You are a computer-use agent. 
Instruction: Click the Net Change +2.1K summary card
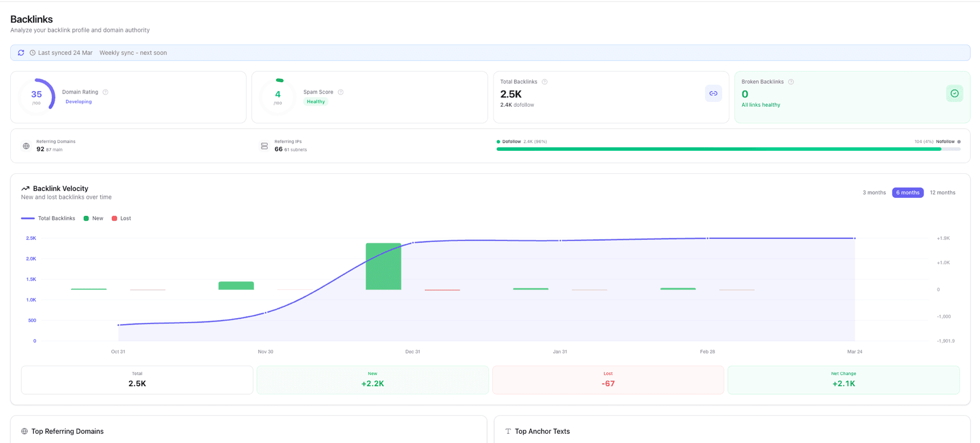tap(843, 380)
